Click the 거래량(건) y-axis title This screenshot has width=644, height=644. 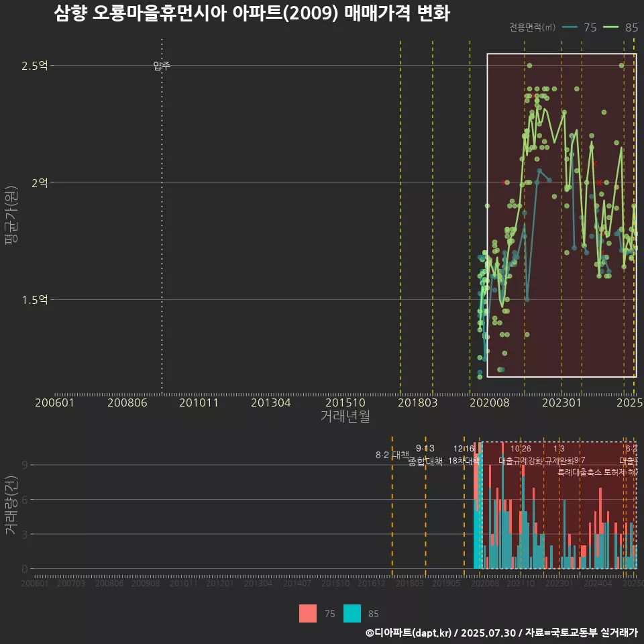point(11,504)
